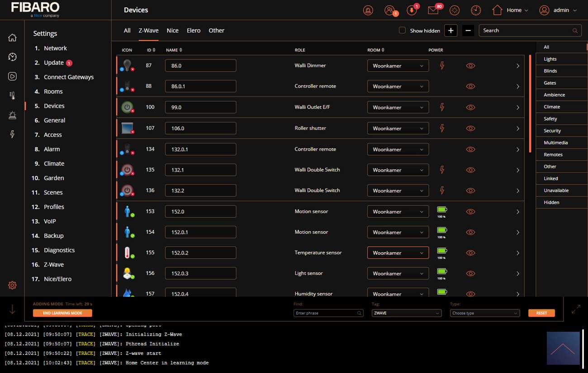Toggle visibility eye for Light sensor
588x373 pixels.
(470, 273)
